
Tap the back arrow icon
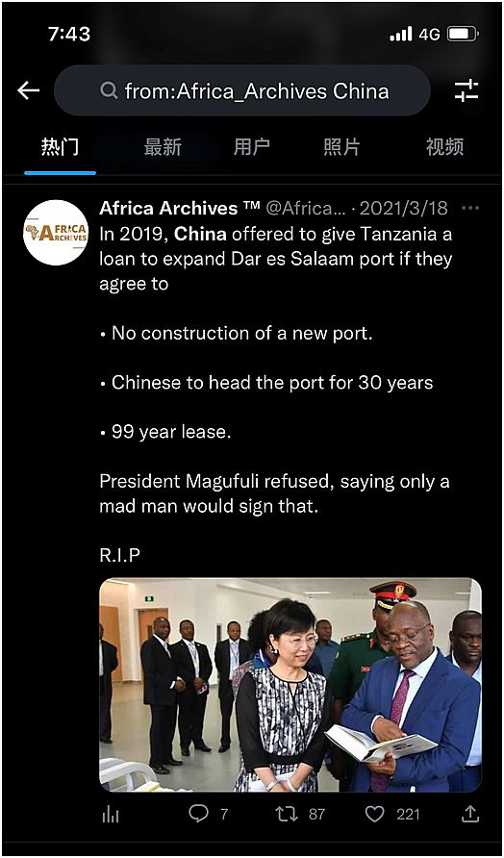pyautogui.click(x=29, y=90)
